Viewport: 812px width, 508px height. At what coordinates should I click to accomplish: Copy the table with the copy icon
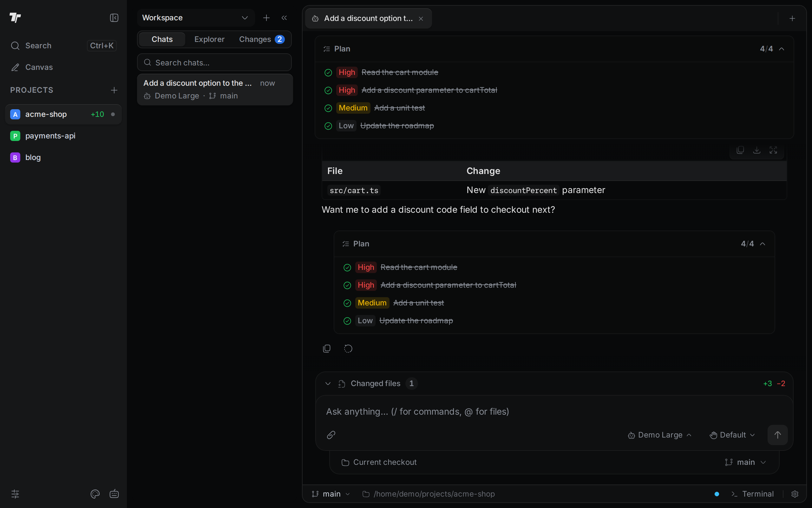pos(740,150)
